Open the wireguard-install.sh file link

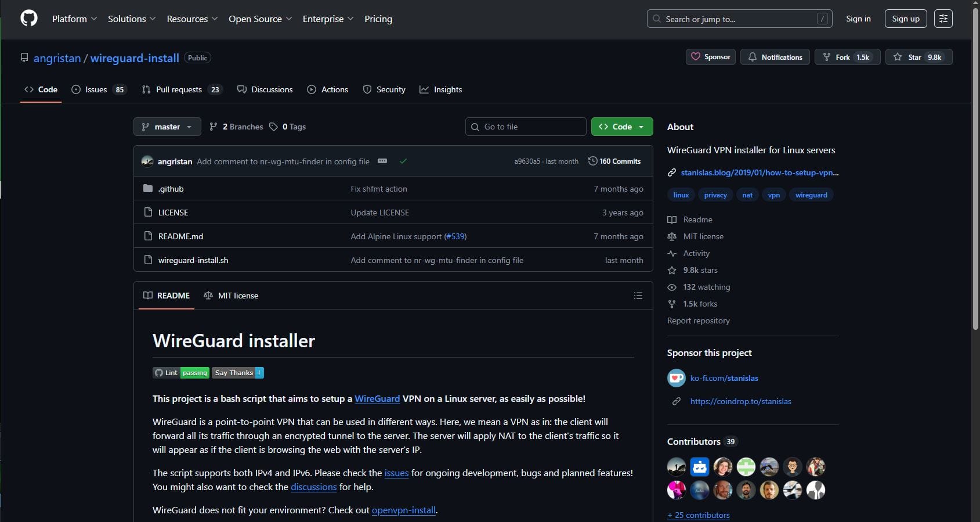coord(193,260)
